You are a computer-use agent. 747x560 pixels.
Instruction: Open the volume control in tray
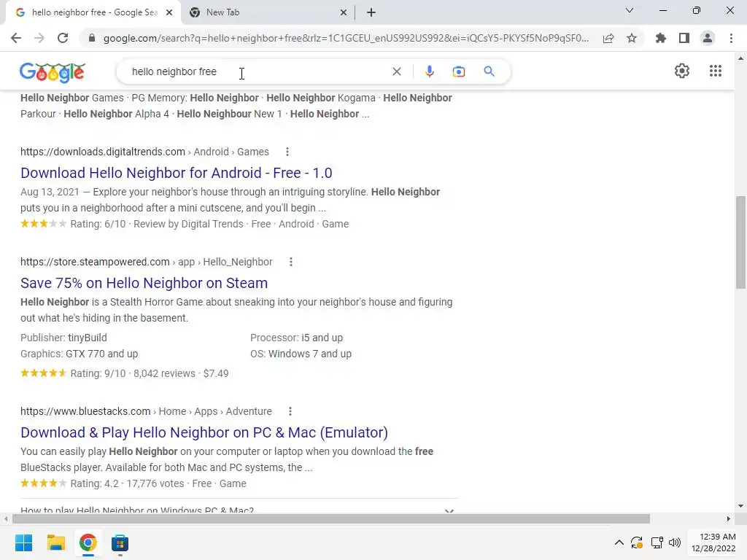pyautogui.click(x=675, y=542)
